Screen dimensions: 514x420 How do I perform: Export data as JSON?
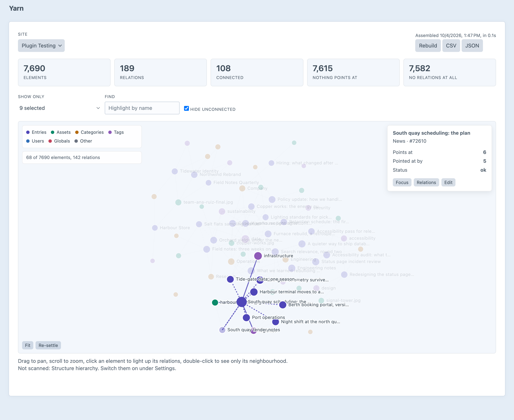coord(472,45)
